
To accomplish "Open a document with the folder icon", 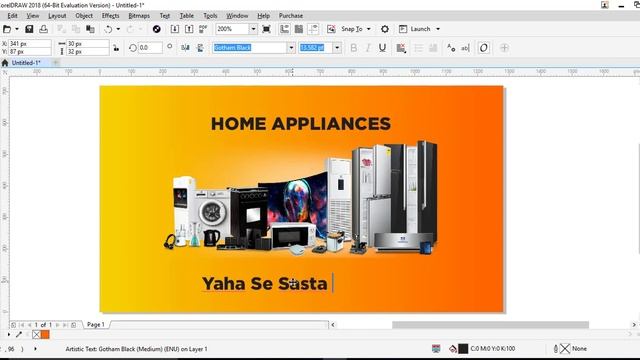I will coord(7,29).
